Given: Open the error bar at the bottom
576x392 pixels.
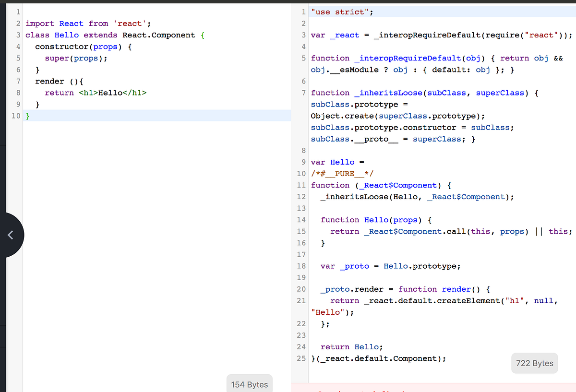Looking at the screenshot, I should tap(432, 389).
